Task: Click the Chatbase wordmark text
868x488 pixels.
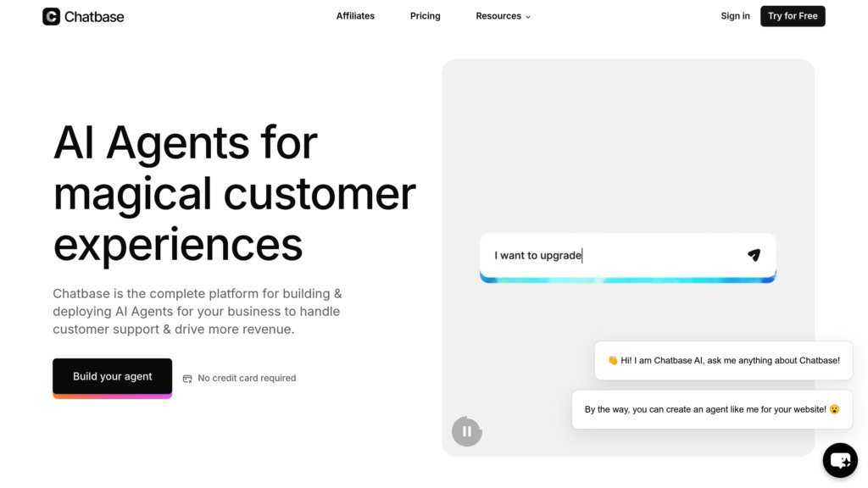Action: (x=94, y=16)
